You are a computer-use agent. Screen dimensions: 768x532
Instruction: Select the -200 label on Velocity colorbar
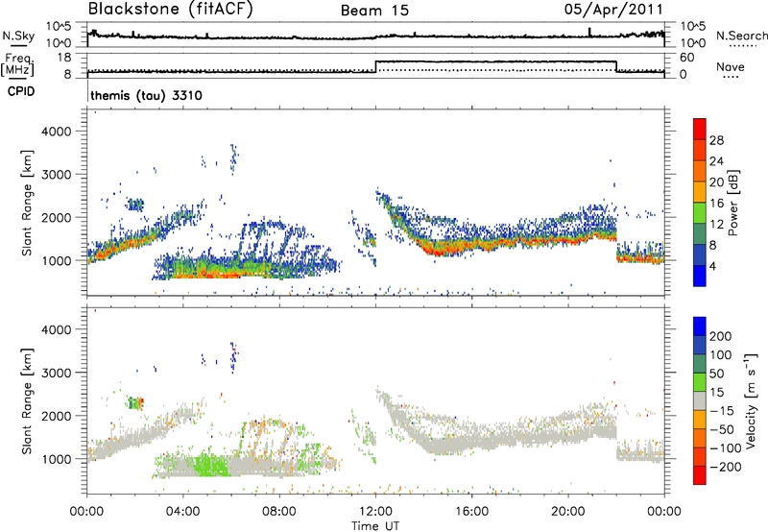(x=725, y=467)
